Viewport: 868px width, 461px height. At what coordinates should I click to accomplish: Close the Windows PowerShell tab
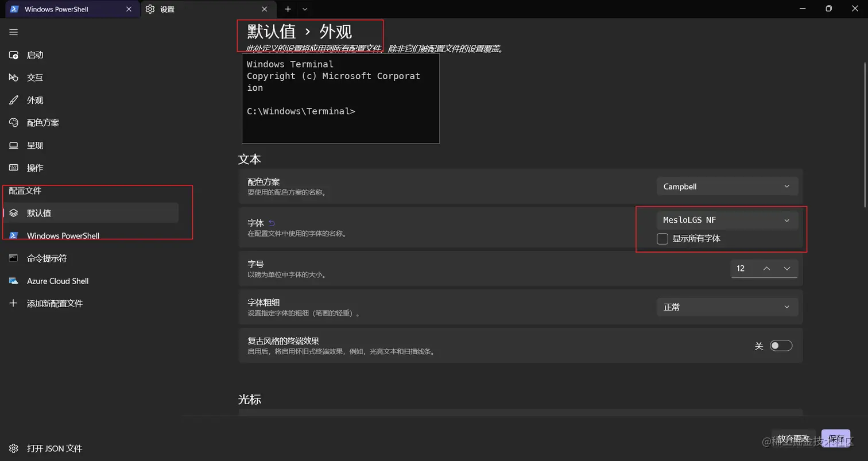129,9
